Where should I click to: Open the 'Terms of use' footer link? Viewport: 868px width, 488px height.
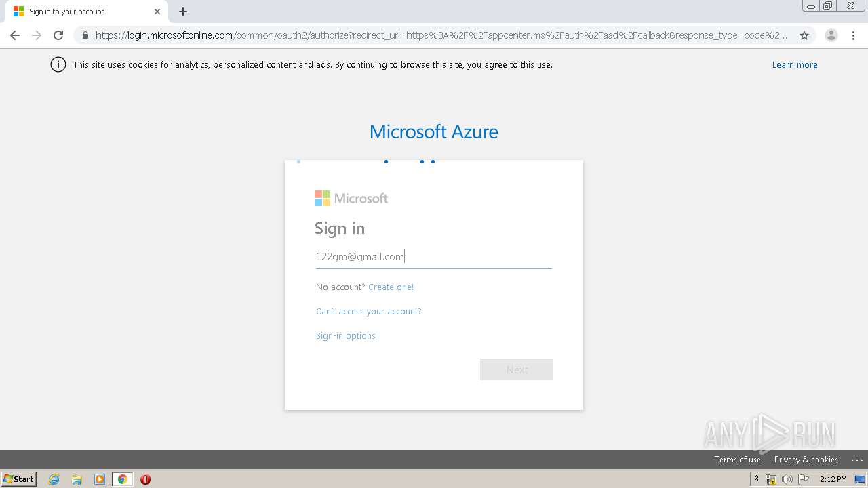(x=738, y=460)
